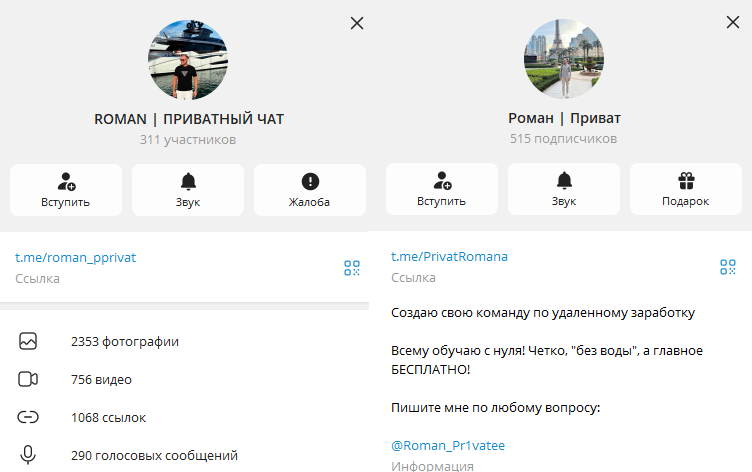The height and width of the screenshot is (472, 752).
Task: Mute sound for ROMAN private chat
Action: [188, 190]
